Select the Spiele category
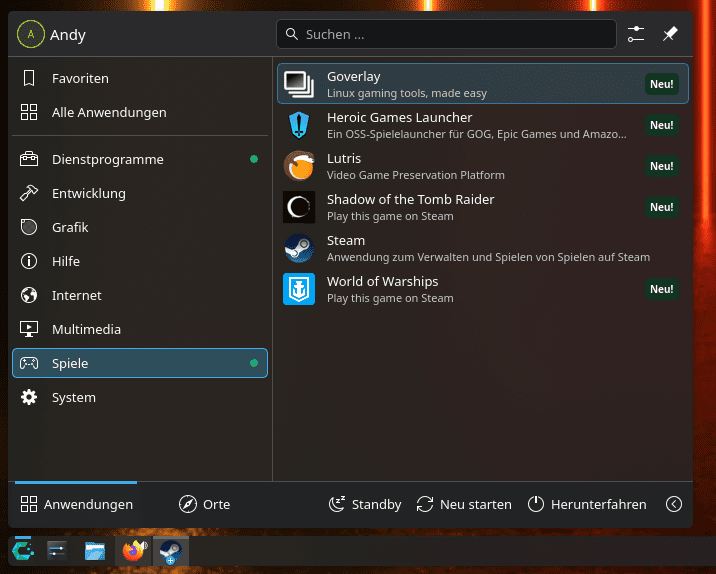The height and width of the screenshot is (574, 716). point(140,363)
